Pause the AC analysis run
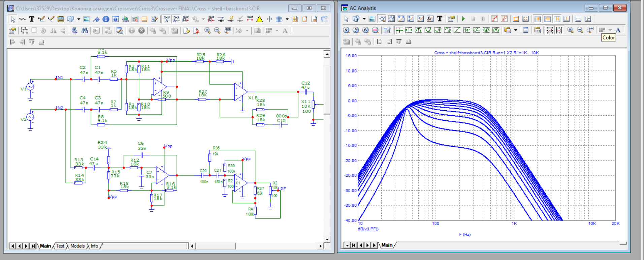This screenshot has height=260, width=644. pyautogui.click(x=483, y=19)
